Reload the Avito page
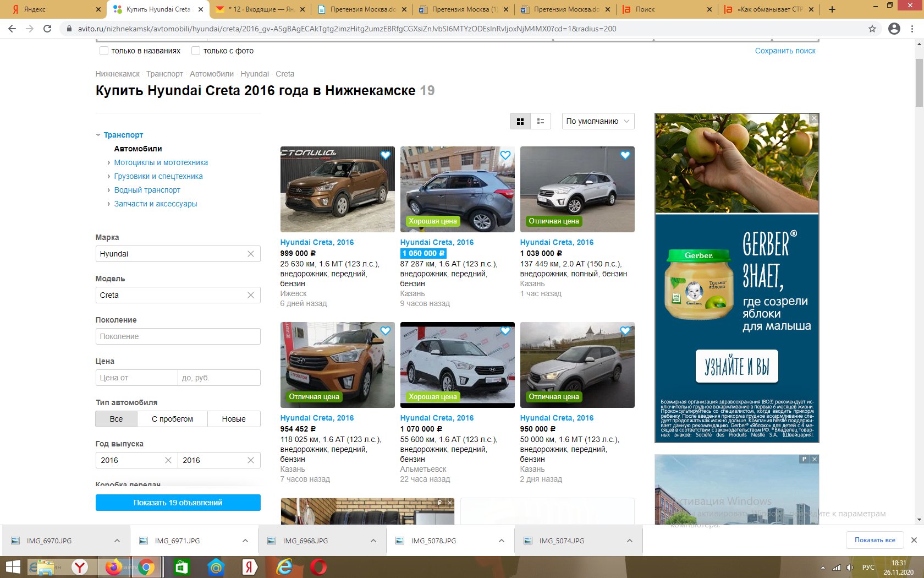Image resolution: width=924 pixels, height=578 pixels. 47,29
